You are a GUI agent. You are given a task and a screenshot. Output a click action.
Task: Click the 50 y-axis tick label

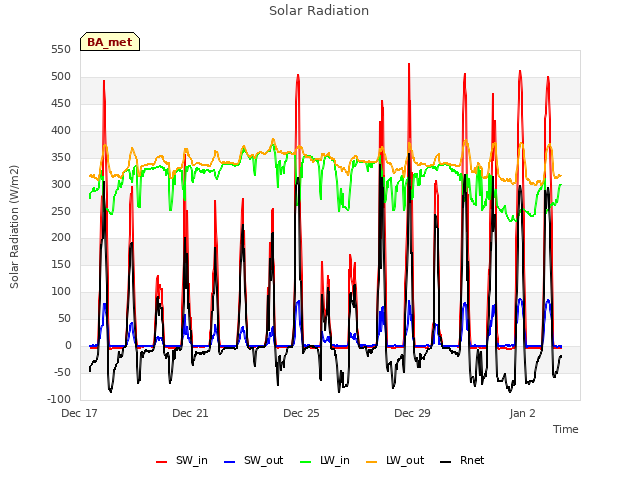(64, 319)
